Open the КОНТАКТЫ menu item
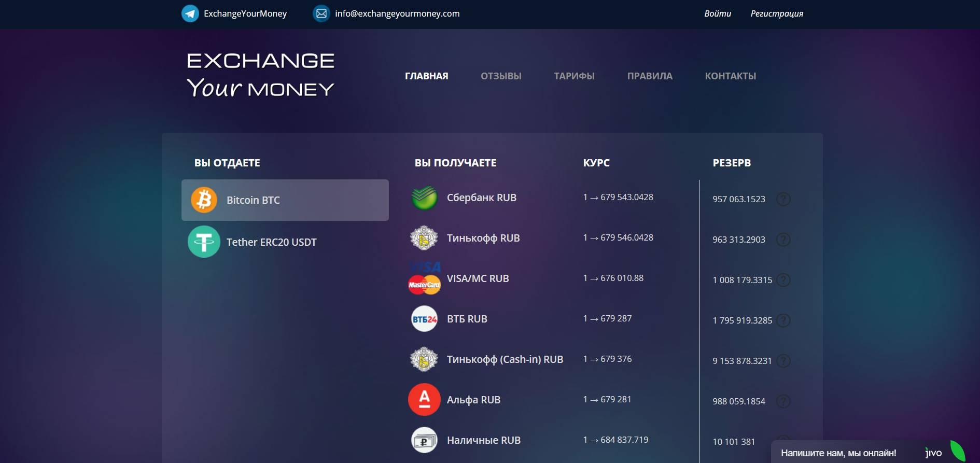The image size is (980, 463). click(x=730, y=76)
